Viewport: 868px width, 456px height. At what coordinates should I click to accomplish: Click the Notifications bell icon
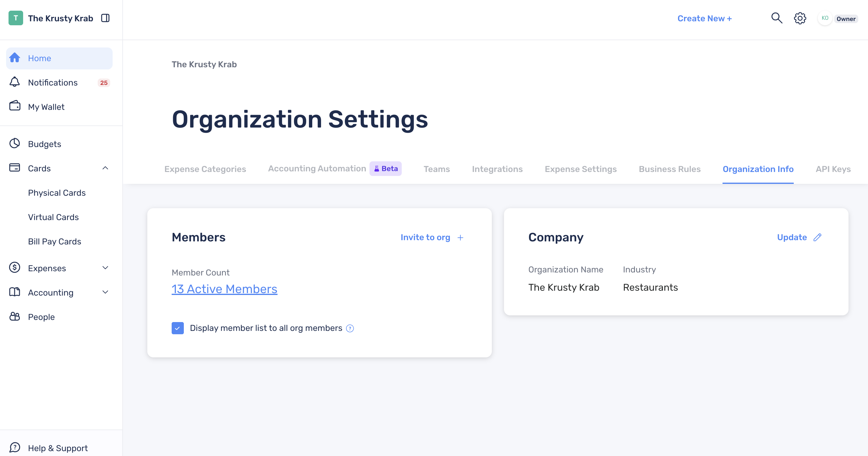click(x=15, y=82)
